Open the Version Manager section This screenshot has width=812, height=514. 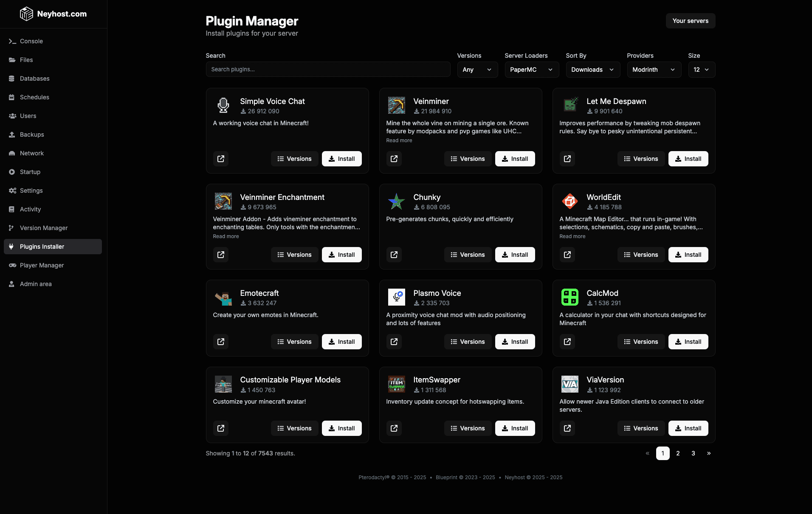coord(43,228)
